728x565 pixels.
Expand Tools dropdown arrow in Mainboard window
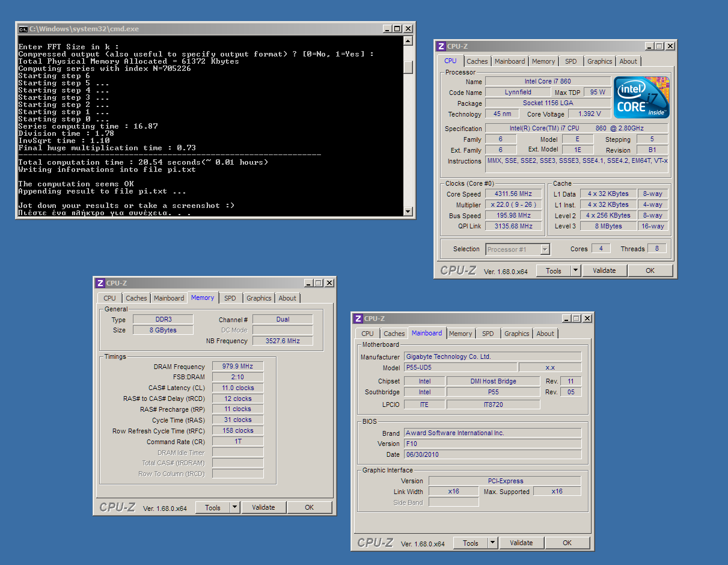[492, 543]
